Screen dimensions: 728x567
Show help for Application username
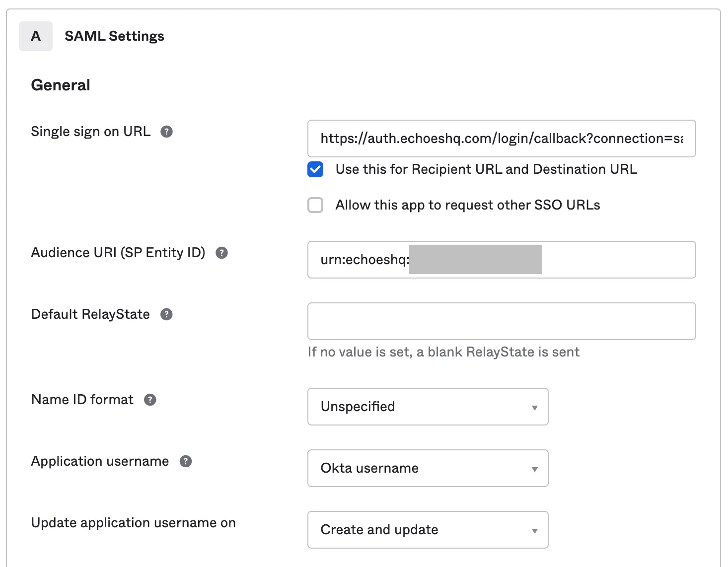pyautogui.click(x=186, y=461)
